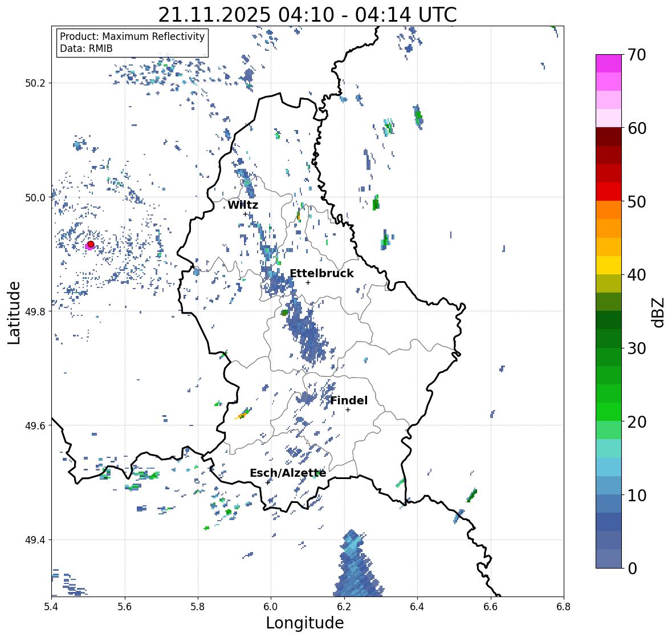Click the dark green swatch above the 30 dBZ tick
The image size is (672, 637).
coord(609,338)
